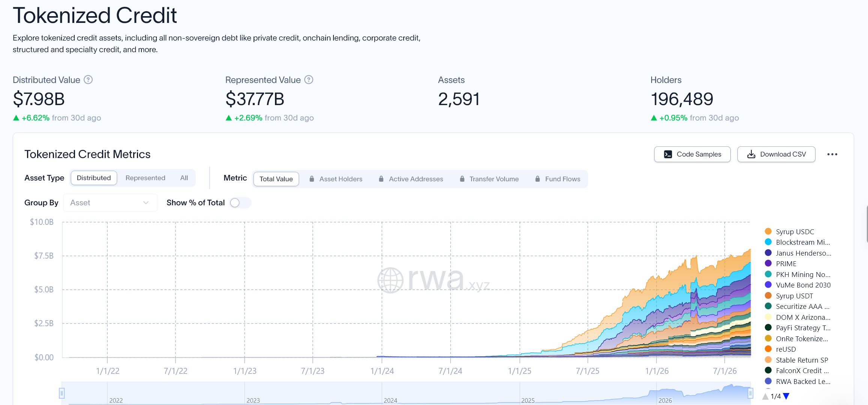This screenshot has height=405, width=868.
Task: Toggle reUSD legend swatch
Action: 768,349
